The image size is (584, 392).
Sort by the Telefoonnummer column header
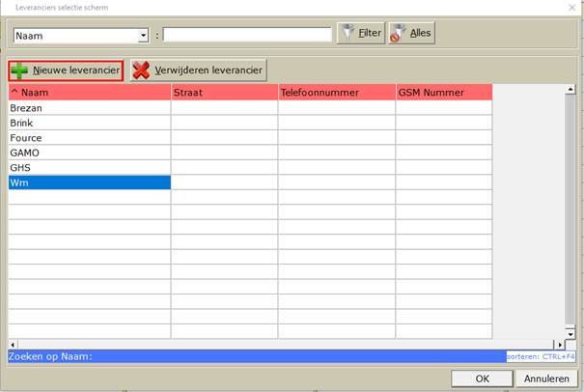click(x=337, y=93)
